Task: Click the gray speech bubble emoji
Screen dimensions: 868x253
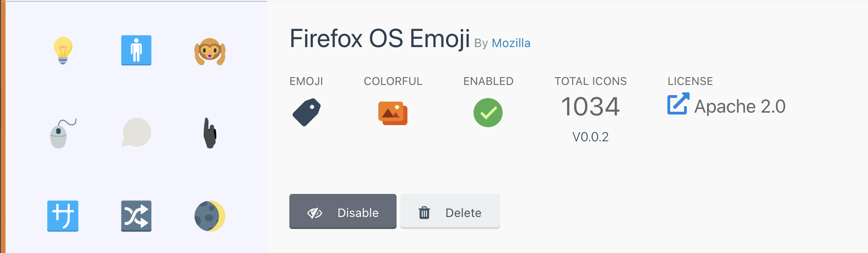Action: coord(136,133)
